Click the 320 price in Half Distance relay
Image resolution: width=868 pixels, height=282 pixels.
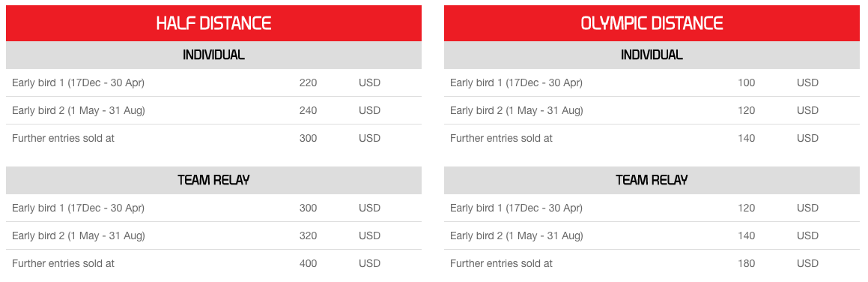point(308,236)
